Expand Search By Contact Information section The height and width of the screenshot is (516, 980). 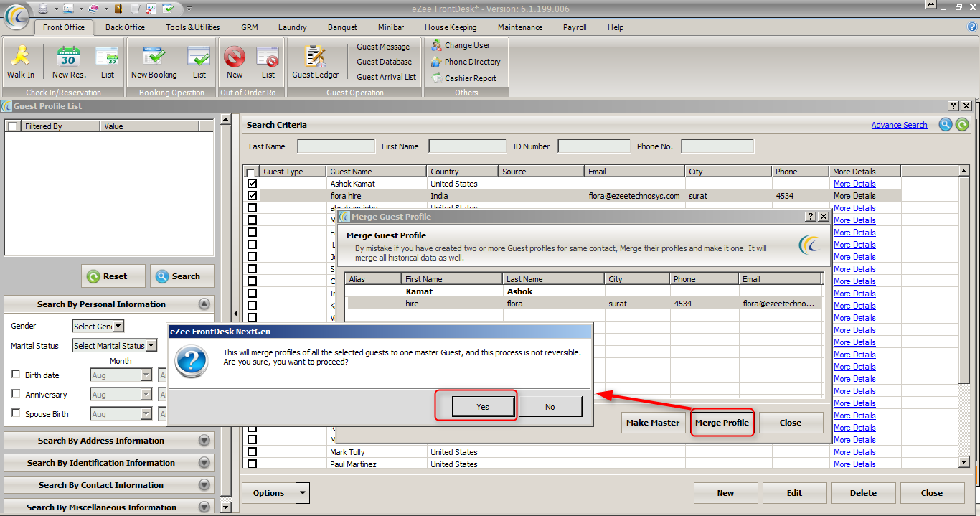pyautogui.click(x=204, y=484)
